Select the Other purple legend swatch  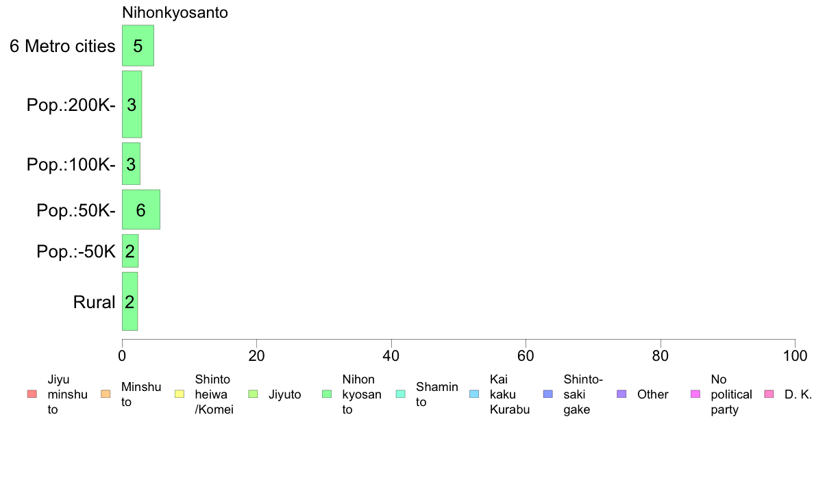(x=622, y=394)
